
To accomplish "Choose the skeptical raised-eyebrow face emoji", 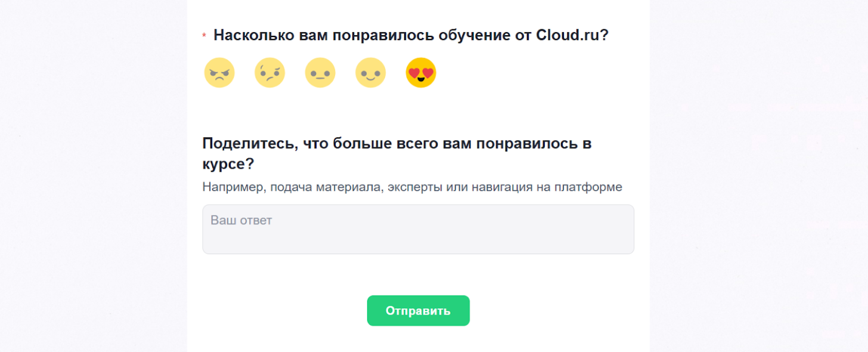I will point(269,73).
